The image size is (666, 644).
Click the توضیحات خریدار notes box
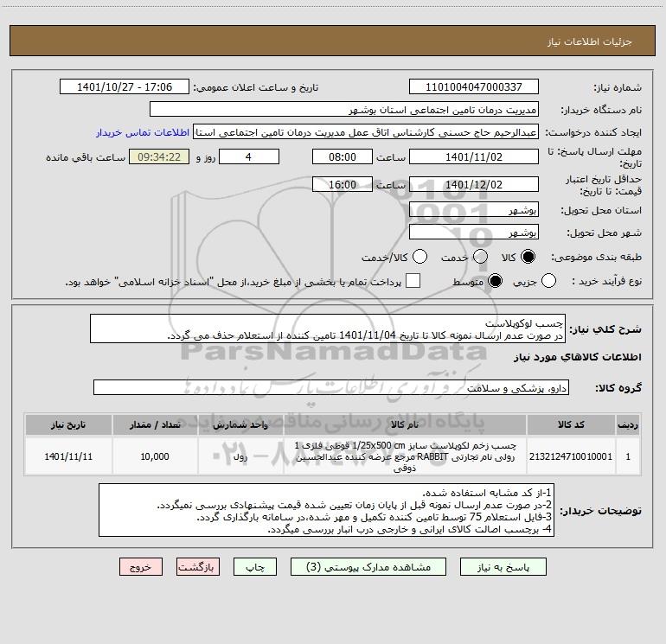pos(326,510)
